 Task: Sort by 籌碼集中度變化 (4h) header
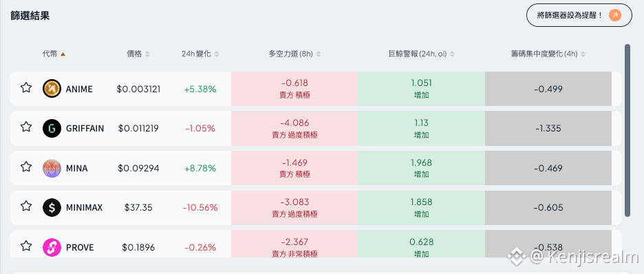pos(548,54)
